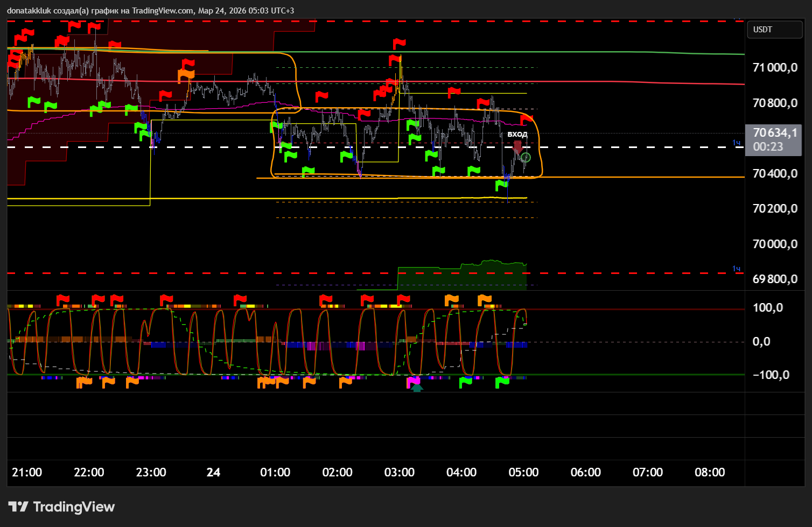Click the teal up arrow in the oscillator pane

[417, 388]
